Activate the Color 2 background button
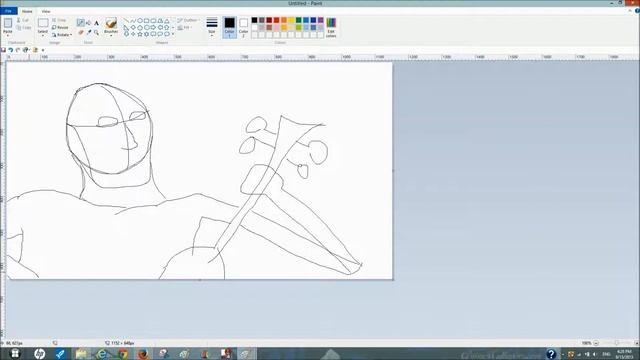Screen dimensions: 640x360 [243, 28]
